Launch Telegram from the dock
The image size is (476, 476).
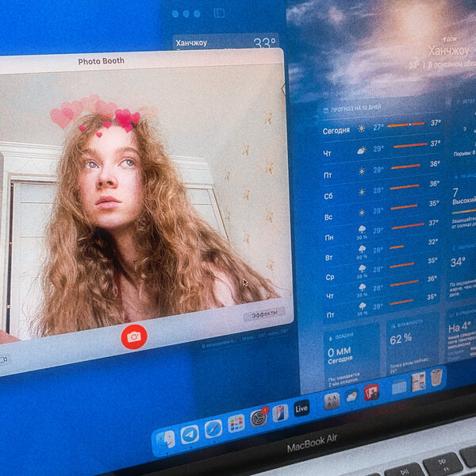click(x=190, y=434)
